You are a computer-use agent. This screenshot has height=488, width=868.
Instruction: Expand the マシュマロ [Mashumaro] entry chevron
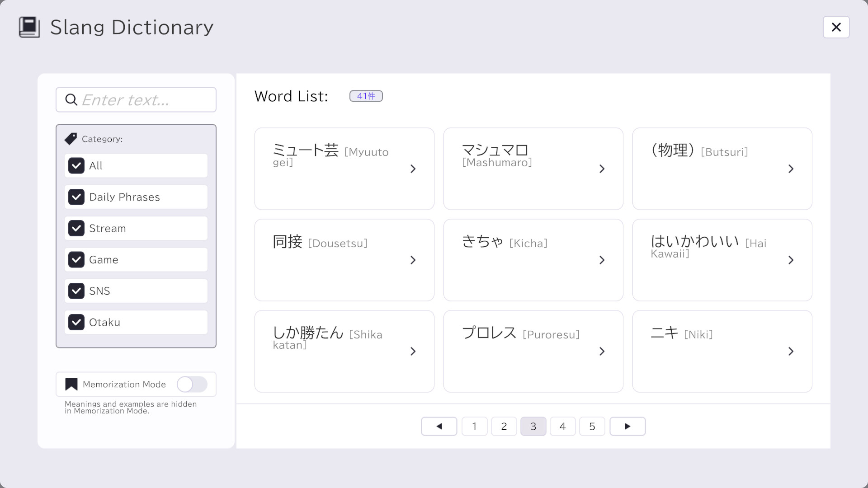click(602, 169)
